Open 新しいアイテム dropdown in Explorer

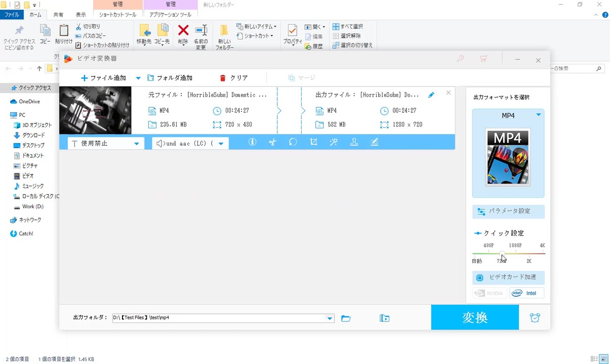tap(257, 26)
